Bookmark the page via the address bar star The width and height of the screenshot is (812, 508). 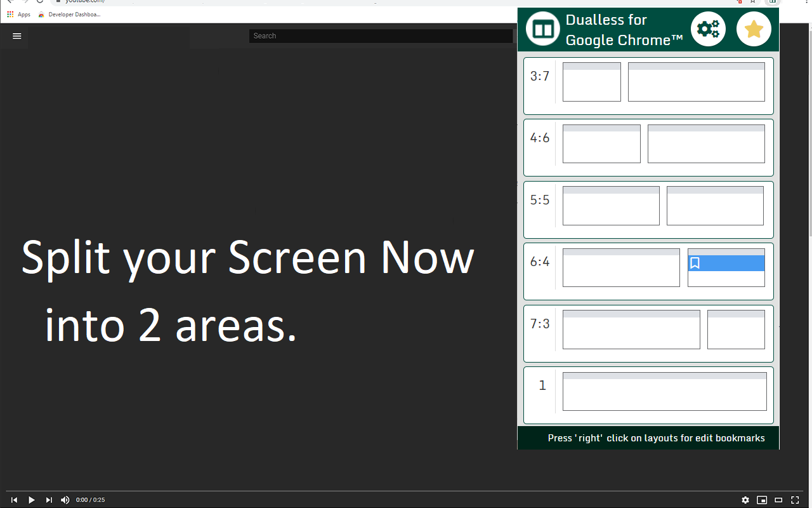[752, 2]
